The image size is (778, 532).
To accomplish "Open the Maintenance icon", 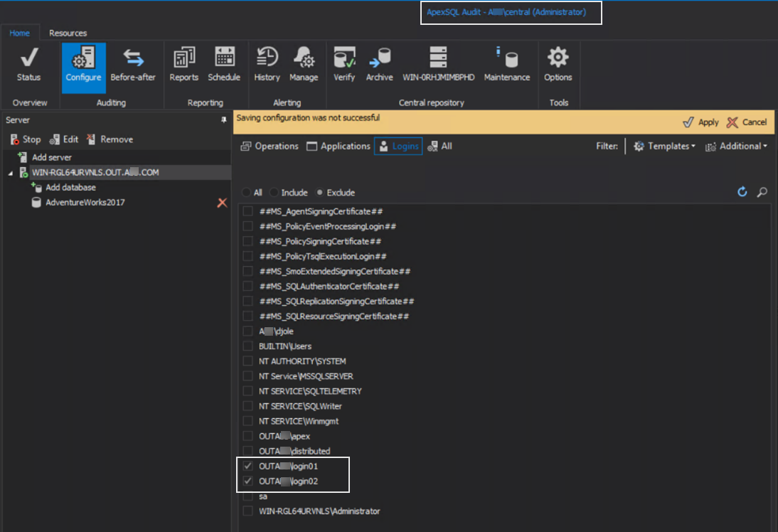I will [507, 65].
